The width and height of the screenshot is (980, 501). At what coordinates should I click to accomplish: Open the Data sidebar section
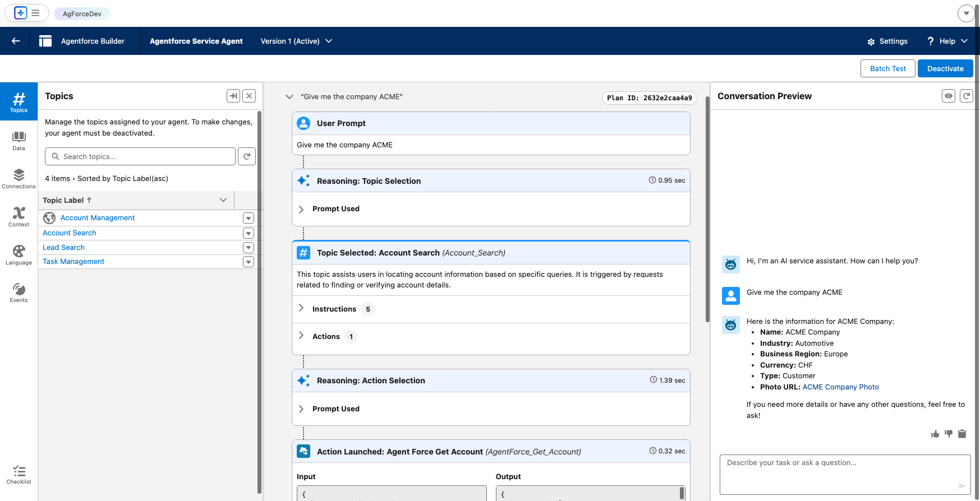point(19,141)
